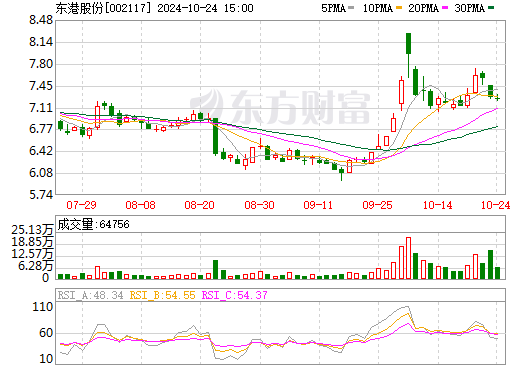Click the 30PMA legend label
Viewport: 520px width, 365px height.
click(469, 8)
